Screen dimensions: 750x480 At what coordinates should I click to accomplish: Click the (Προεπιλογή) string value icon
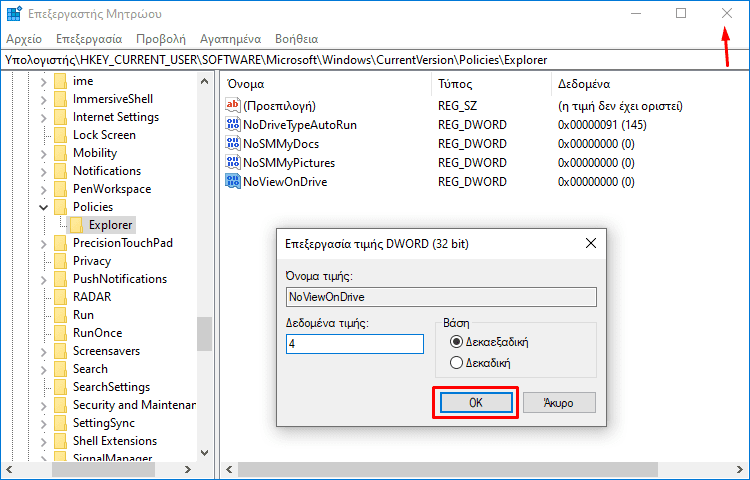click(233, 105)
